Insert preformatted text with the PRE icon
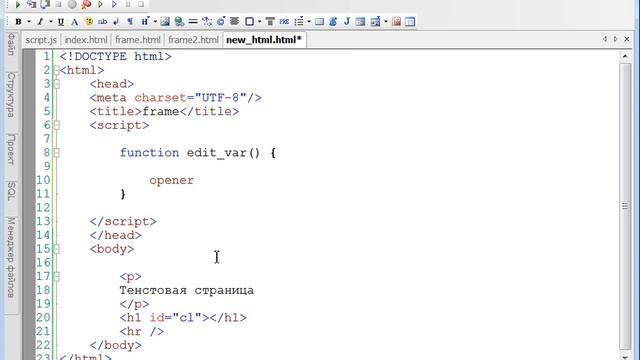 point(284,22)
